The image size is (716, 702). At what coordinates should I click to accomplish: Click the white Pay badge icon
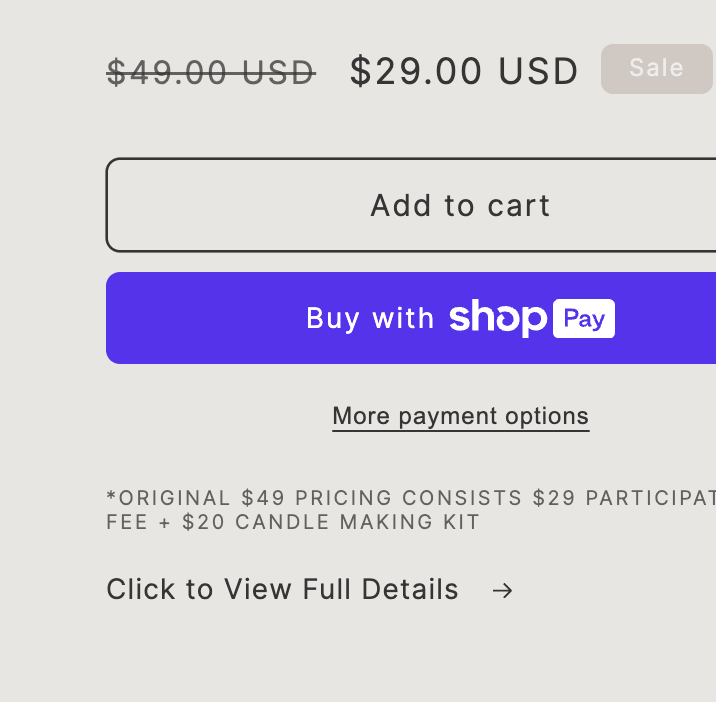click(x=584, y=318)
